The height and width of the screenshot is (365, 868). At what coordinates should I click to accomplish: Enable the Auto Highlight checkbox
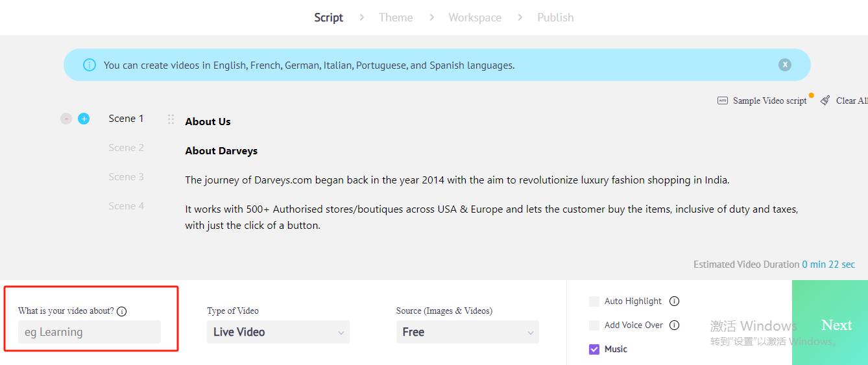tap(594, 301)
